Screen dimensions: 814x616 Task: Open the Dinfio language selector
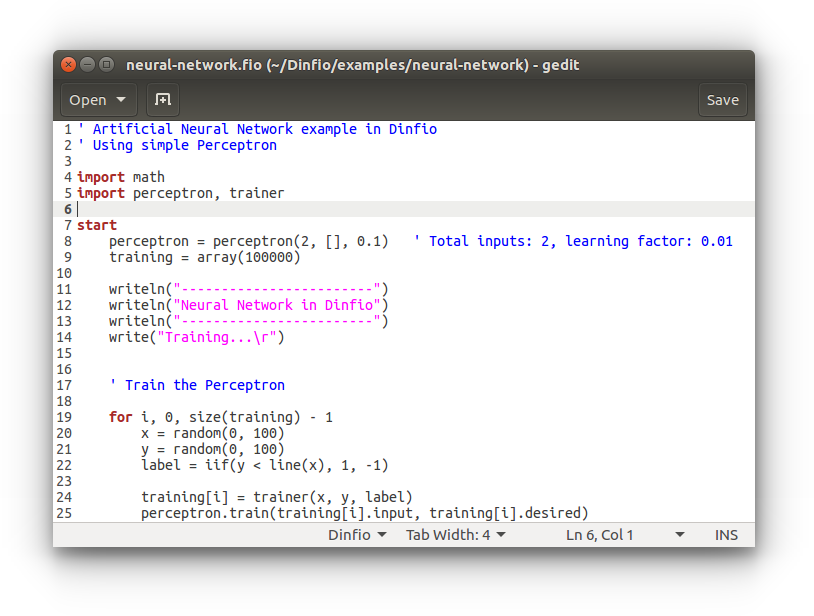click(x=357, y=535)
